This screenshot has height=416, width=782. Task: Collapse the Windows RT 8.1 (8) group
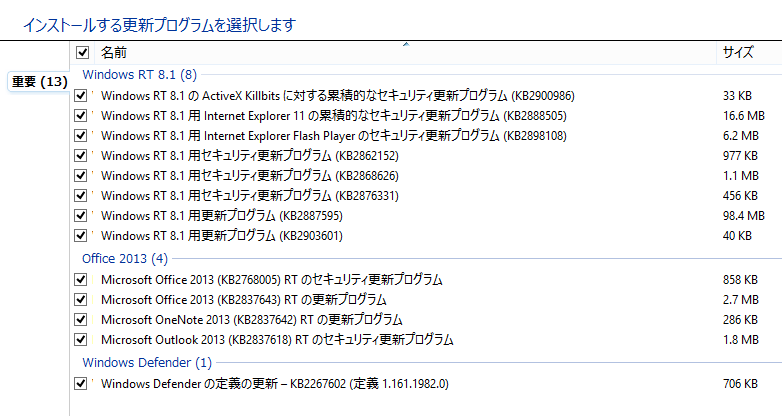point(140,75)
